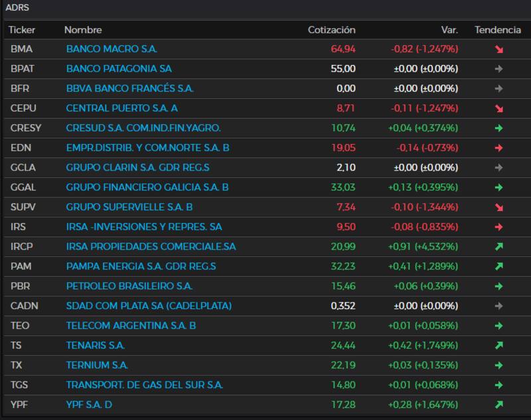
Task: Click the gray trend arrow for CADN
Action: [x=498, y=307]
